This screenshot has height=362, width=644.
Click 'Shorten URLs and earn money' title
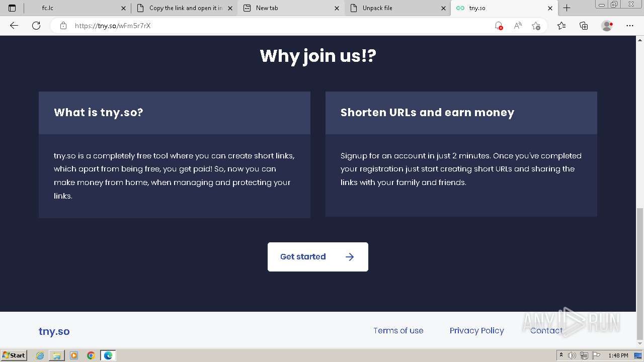coord(427,113)
